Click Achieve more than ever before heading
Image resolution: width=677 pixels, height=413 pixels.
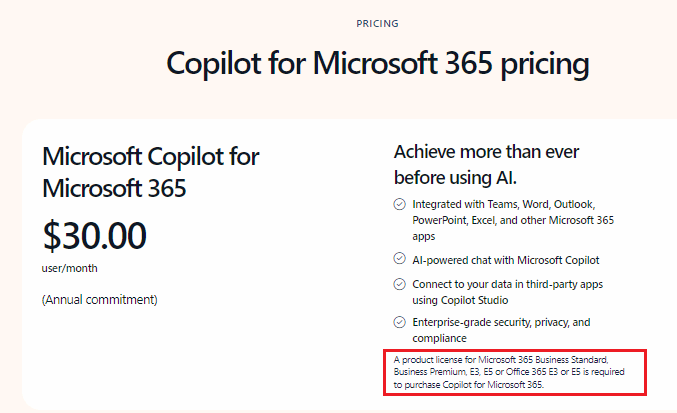pyautogui.click(x=486, y=165)
